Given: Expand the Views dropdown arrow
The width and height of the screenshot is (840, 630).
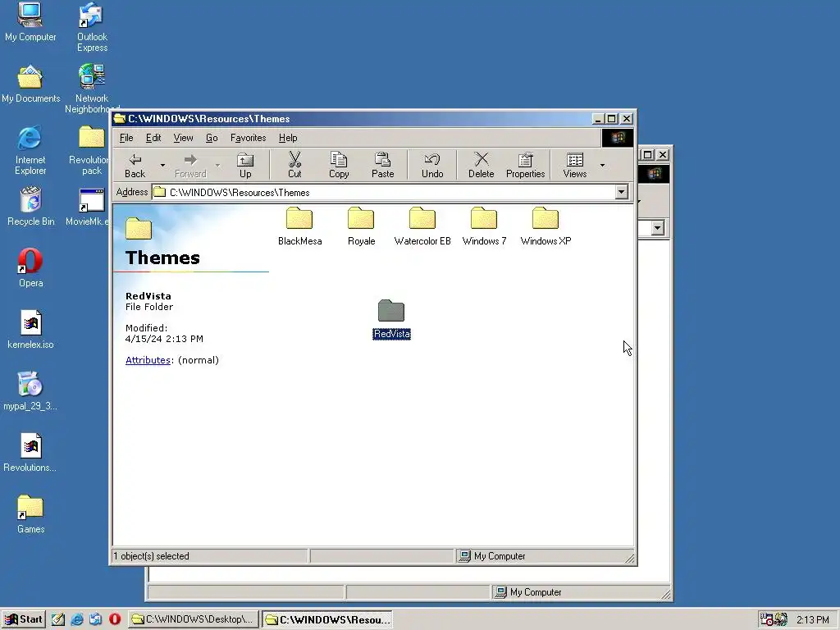Looking at the screenshot, I should pyautogui.click(x=603, y=165).
